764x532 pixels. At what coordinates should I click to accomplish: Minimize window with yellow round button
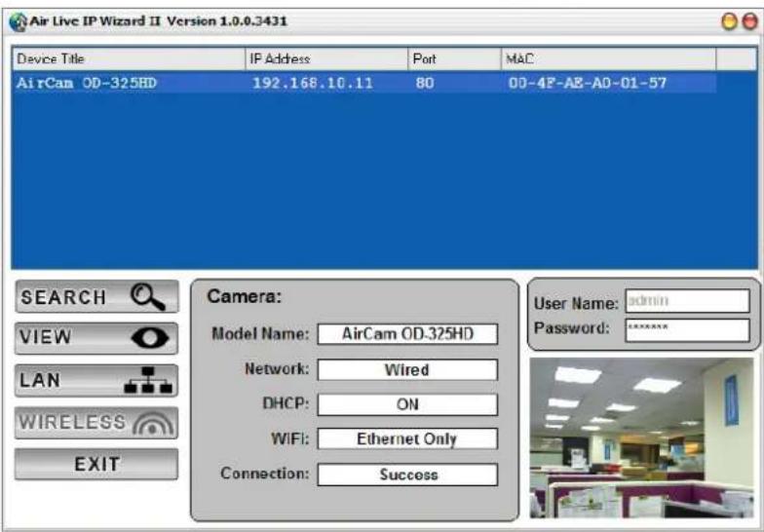(x=729, y=21)
